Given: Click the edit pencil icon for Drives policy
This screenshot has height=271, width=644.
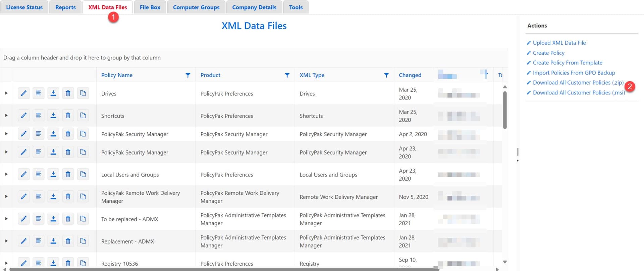Looking at the screenshot, I should click(x=23, y=93).
